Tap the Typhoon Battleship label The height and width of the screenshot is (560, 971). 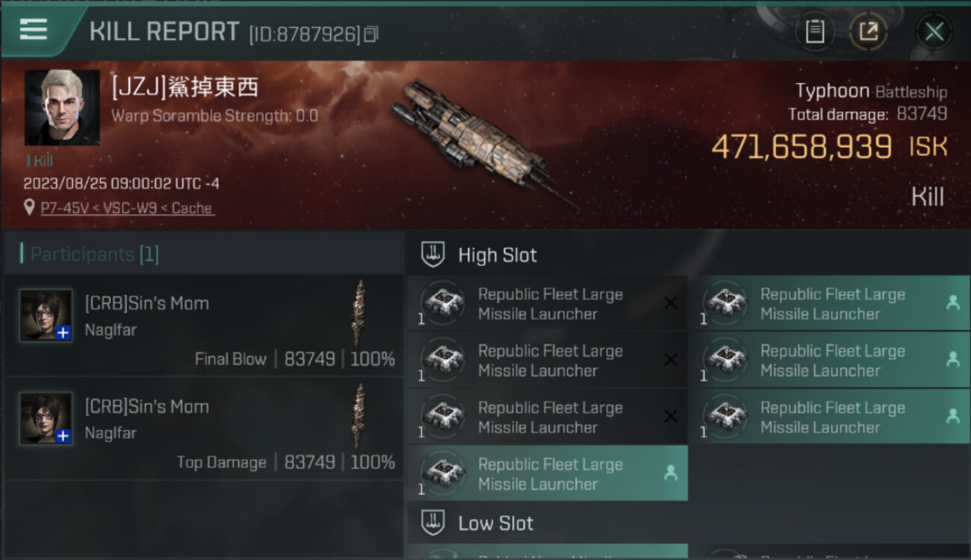[871, 92]
